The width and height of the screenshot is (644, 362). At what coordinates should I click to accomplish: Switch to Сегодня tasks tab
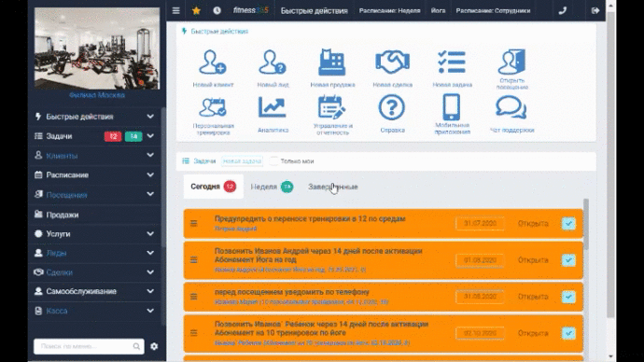213,187
